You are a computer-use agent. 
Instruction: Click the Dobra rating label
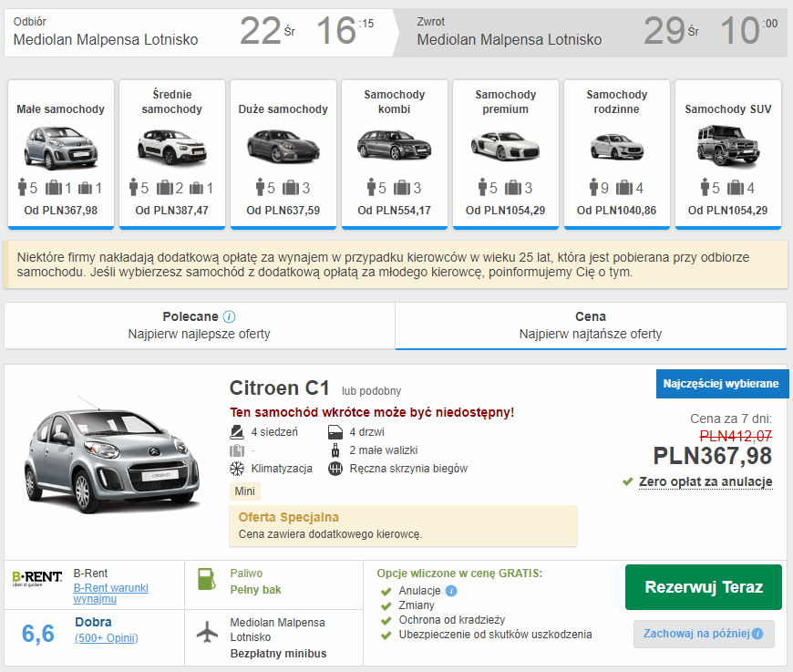coord(94,622)
